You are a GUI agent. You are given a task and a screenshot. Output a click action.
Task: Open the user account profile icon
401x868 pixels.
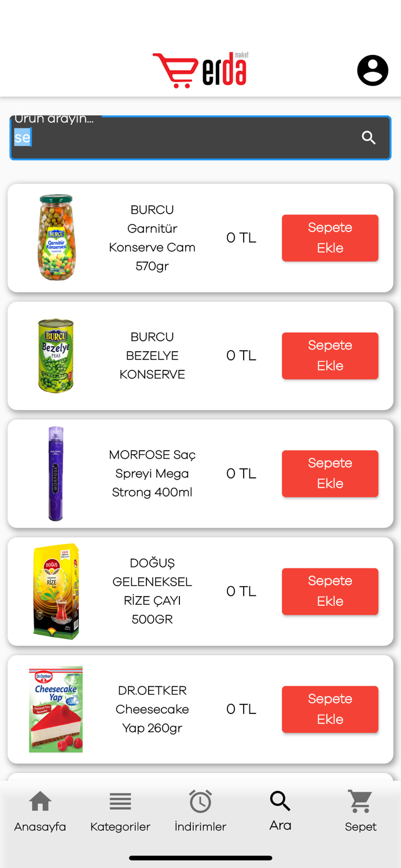[372, 71]
